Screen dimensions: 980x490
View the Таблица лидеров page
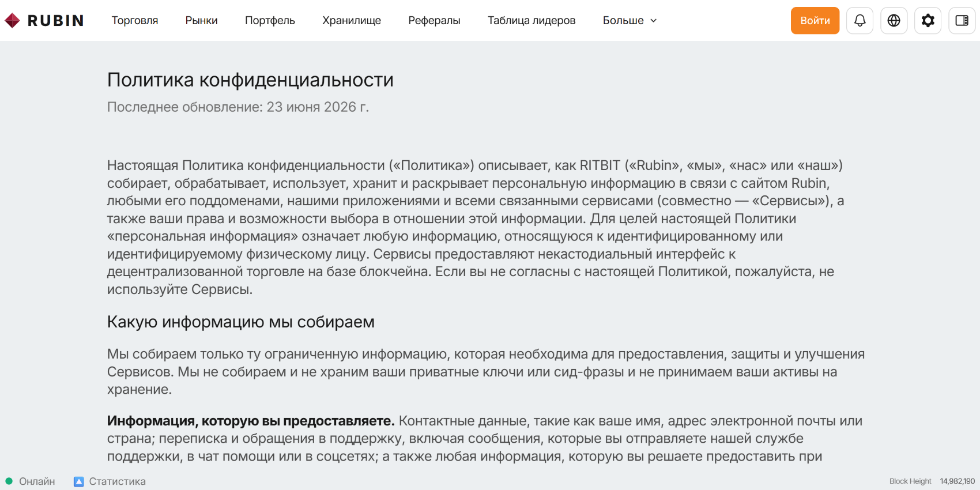pos(532,21)
